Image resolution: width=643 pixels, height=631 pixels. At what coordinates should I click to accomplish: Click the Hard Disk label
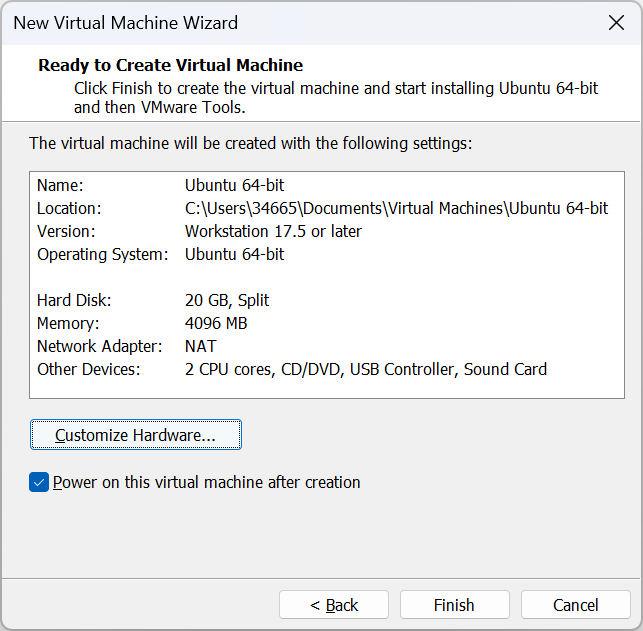tap(74, 300)
